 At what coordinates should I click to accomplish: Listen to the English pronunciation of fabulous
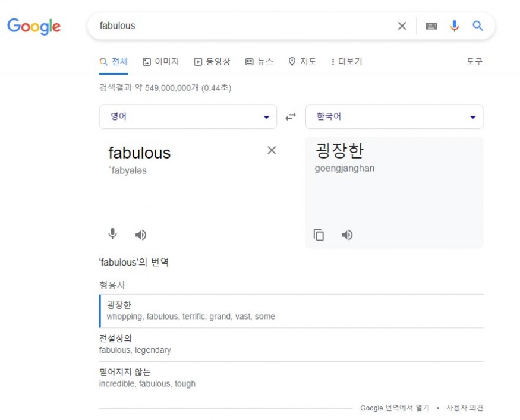click(141, 235)
